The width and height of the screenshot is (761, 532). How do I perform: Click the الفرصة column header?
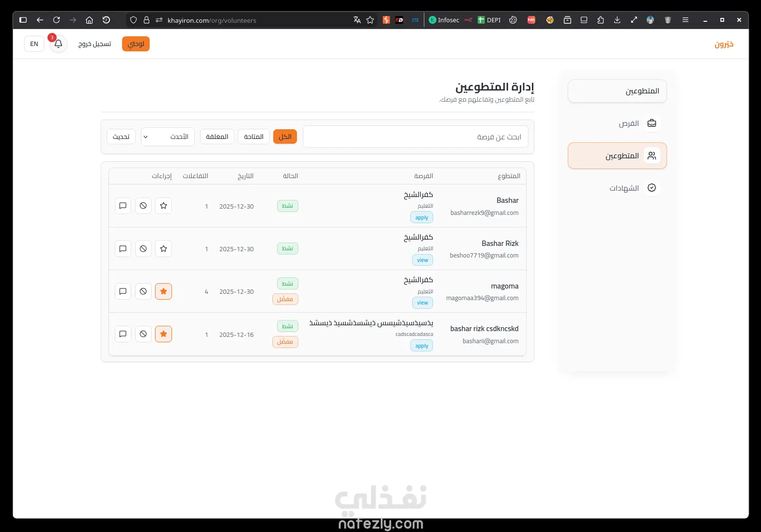[x=424, y=176]
